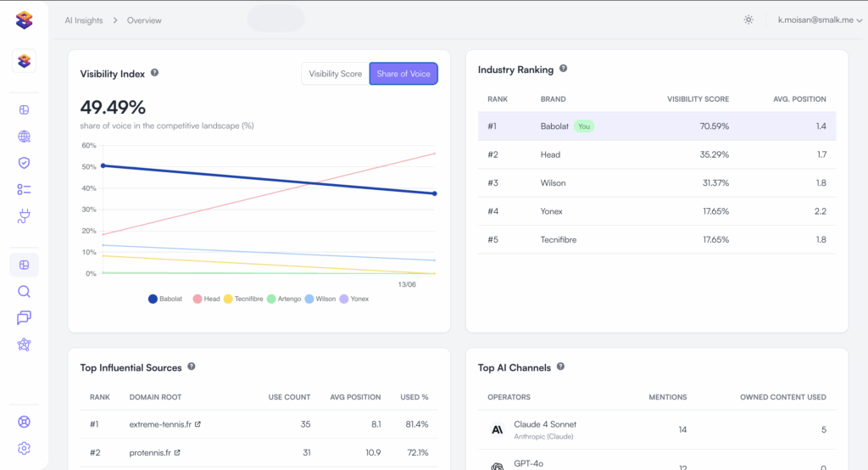Click the Smalk logo at top of sidebar
Viewport: 868px width, 470px height.
click(x=24, y=20)
